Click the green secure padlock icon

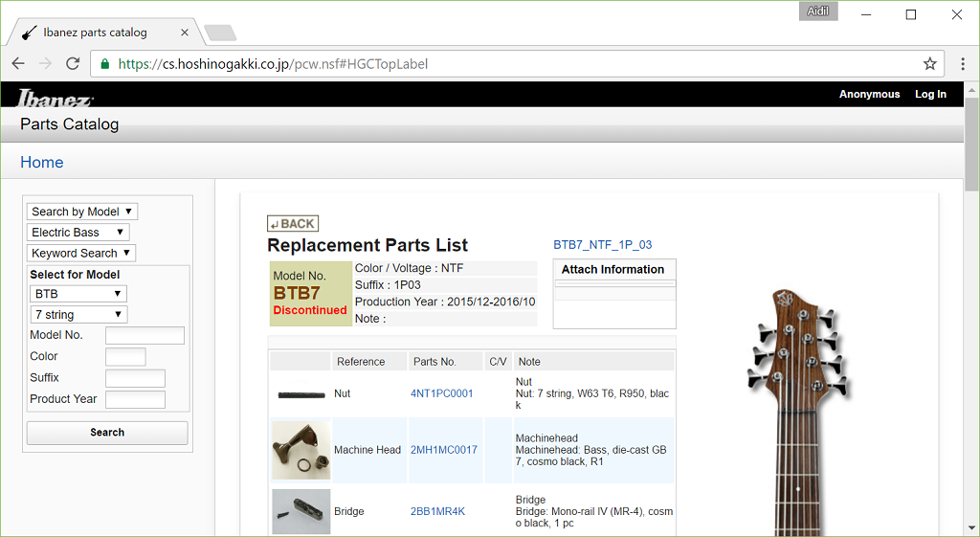pos(105,64)
